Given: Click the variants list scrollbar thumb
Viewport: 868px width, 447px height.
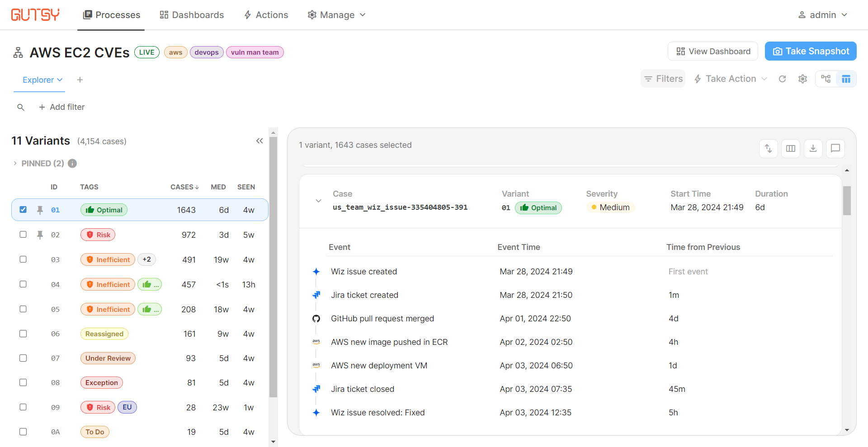Looking at the screenshot, I should (273, 267).
